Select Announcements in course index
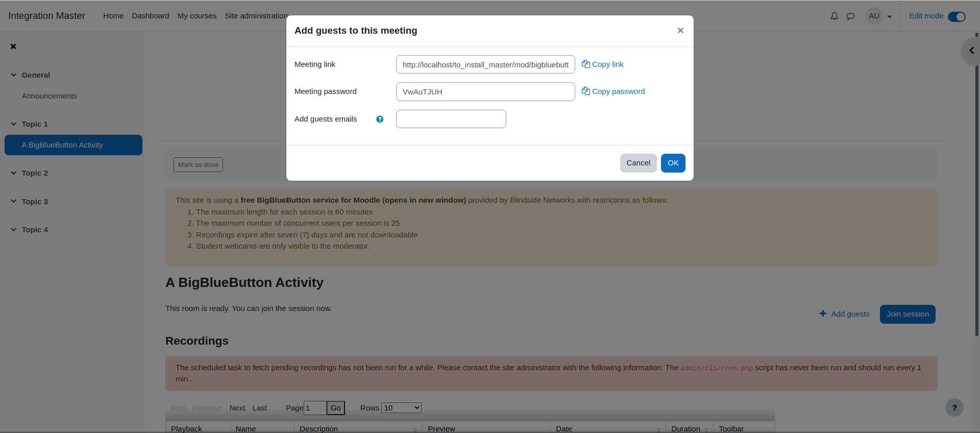This screenshot has height=433, width=980. (x=49, y=96)
